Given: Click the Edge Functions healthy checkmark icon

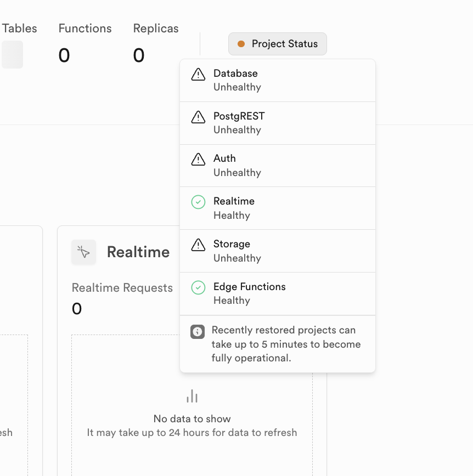Looking at the screenshot, I should (x=198, y=287).
